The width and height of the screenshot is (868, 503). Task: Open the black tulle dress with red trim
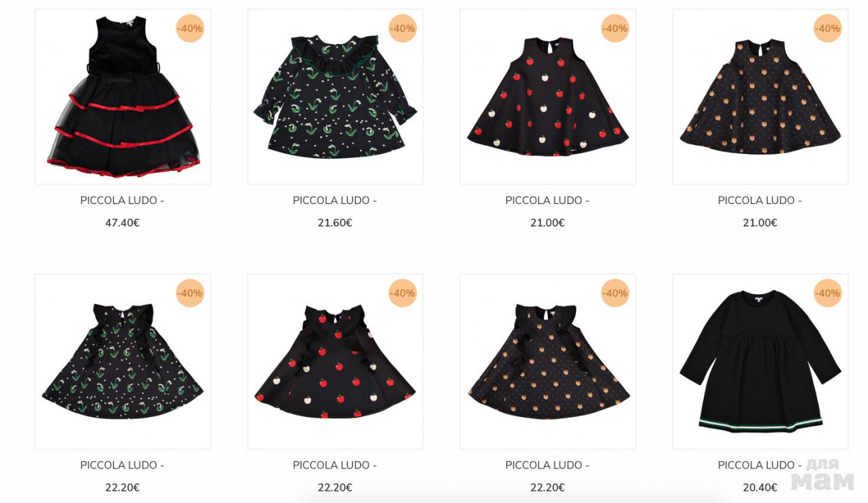(x=123, y=96)
